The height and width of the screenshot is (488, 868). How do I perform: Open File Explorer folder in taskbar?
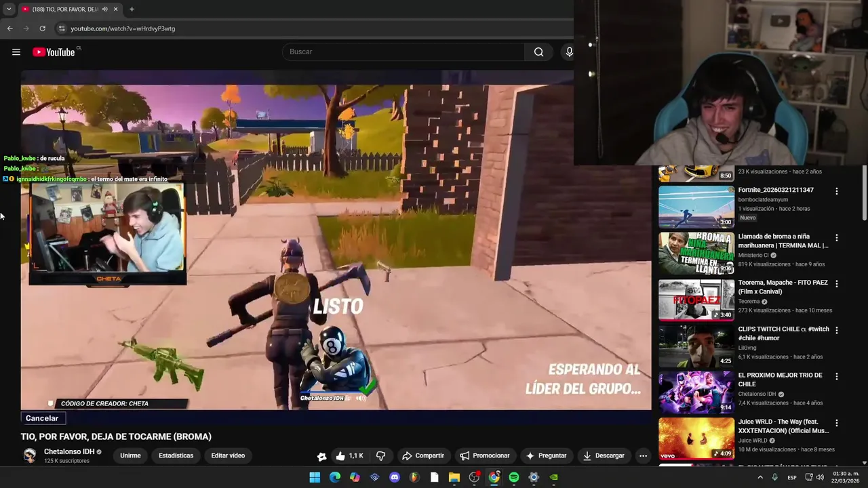pyautogui.click(x=454, y=477)
